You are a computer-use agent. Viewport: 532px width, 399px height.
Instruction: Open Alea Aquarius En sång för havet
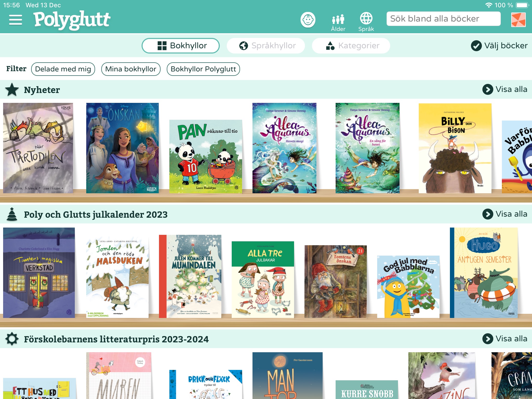point(368,148)
